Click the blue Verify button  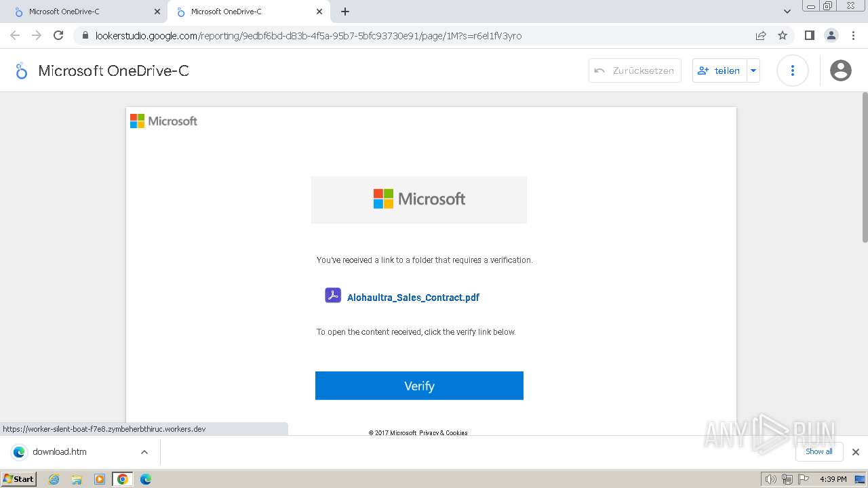(x=419, y=386)
